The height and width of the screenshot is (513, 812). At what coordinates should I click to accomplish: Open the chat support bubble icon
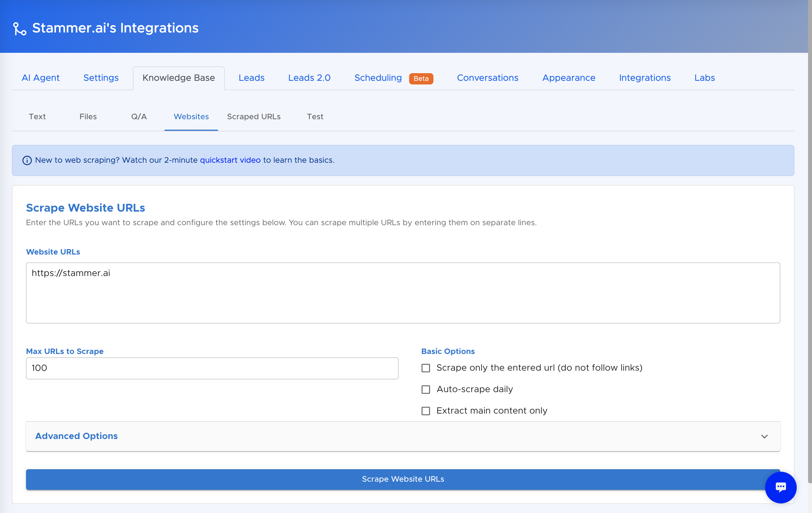[780, 487]
